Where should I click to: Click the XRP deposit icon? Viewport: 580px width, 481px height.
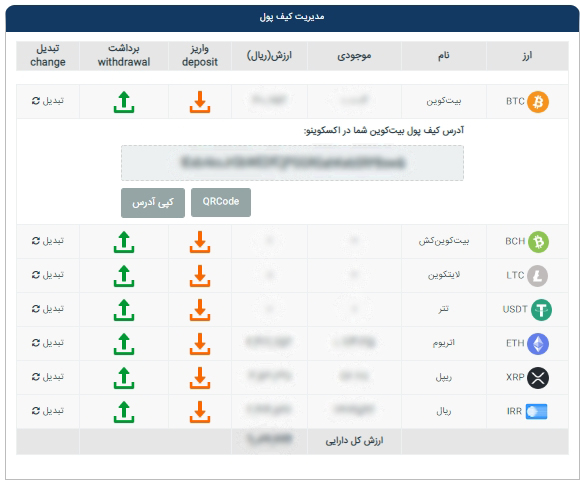200,378
